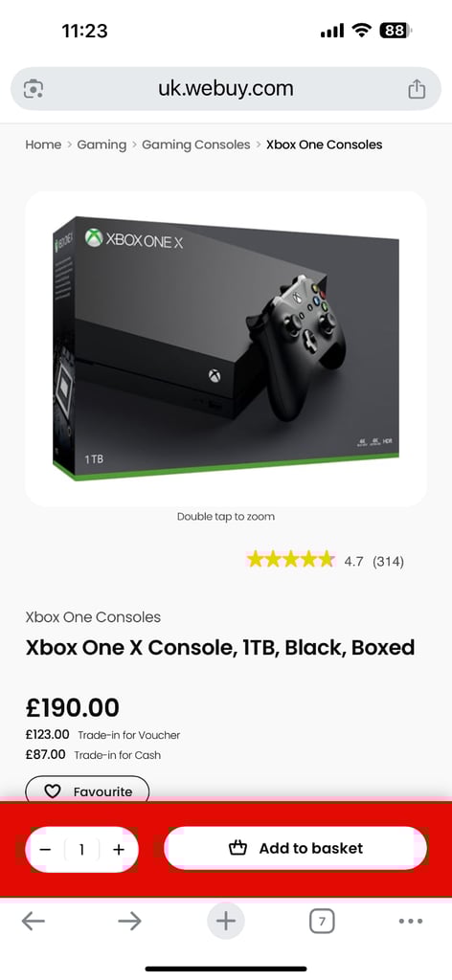Add the Xbox One X to basket
Viewport: 452px width, 980px height.
point(295,848)
